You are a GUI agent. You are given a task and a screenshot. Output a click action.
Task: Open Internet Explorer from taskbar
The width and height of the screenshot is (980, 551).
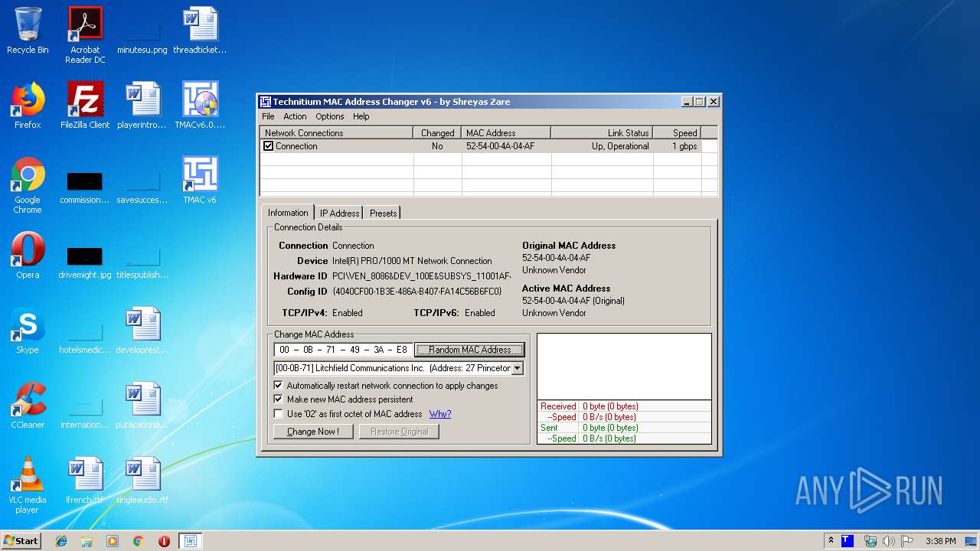[x=61, y=541]
